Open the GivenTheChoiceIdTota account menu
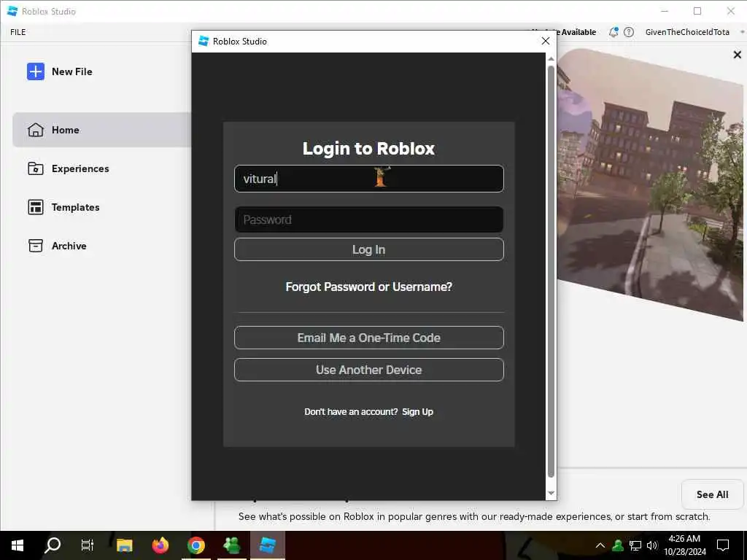The width and height of the screenshot is (747, 560). click(x=687, y=32)
